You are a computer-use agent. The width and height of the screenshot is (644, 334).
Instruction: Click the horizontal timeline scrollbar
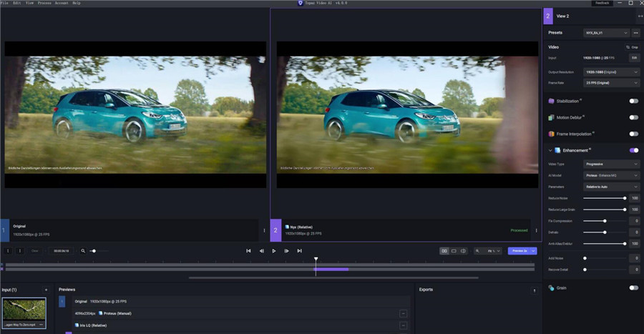pos(333,277)
